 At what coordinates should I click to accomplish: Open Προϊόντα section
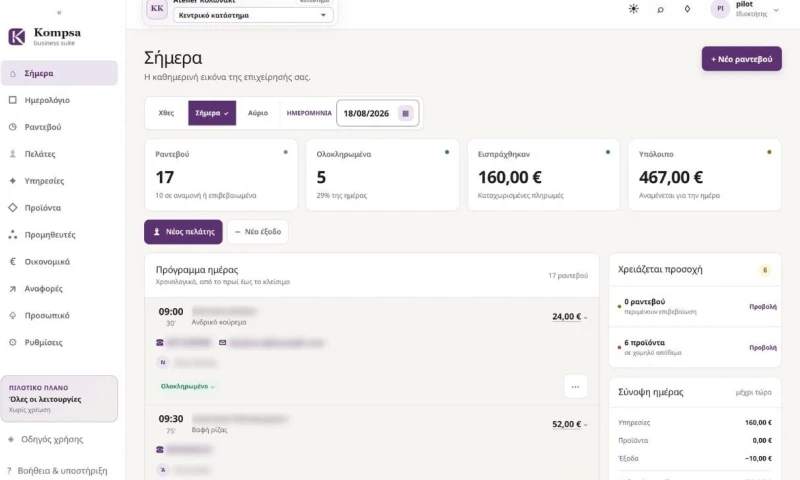pos(59,208)
